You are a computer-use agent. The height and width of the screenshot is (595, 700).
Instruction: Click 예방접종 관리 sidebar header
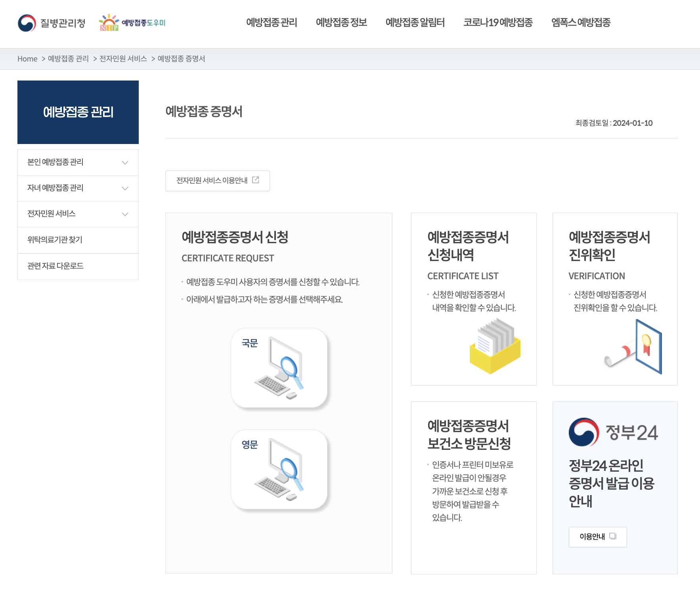pos(78,112)
